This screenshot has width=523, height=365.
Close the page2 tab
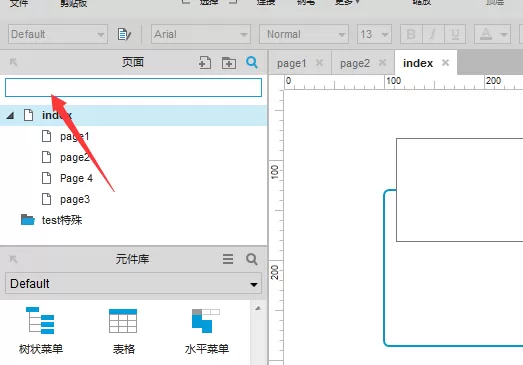point(383,62)
